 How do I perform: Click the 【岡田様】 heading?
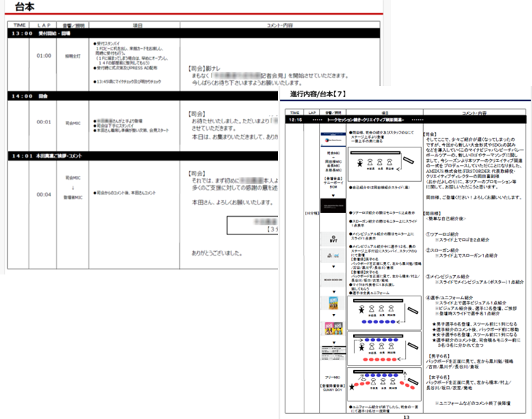(x=433, y=213)
